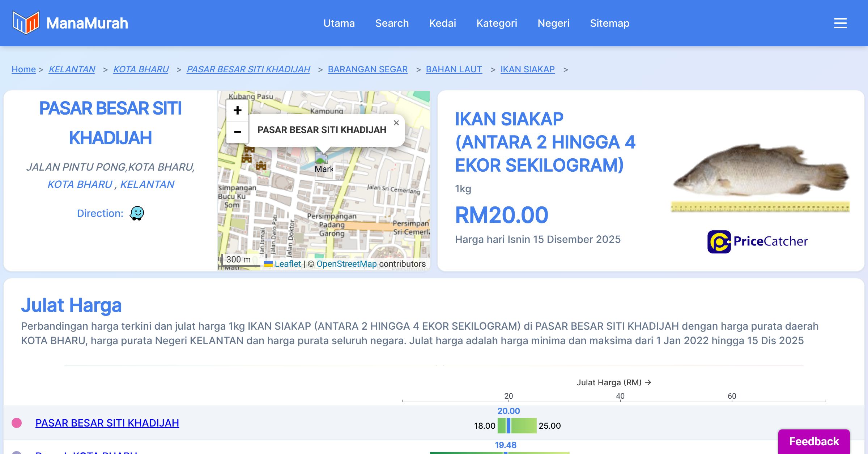Open the Utama nav item
The height and width of the screenshot is (454, 868).
(339, 23)
